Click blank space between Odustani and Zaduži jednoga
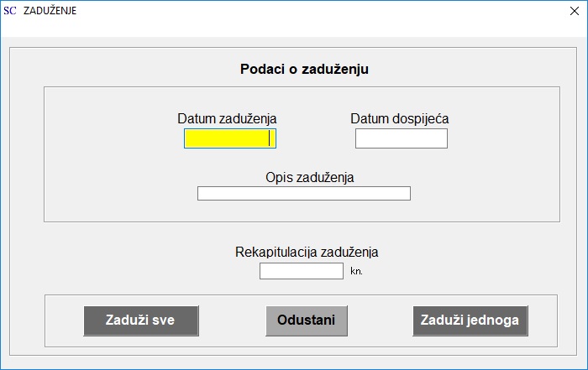This screenshot has width=588, height=370. 380,320
